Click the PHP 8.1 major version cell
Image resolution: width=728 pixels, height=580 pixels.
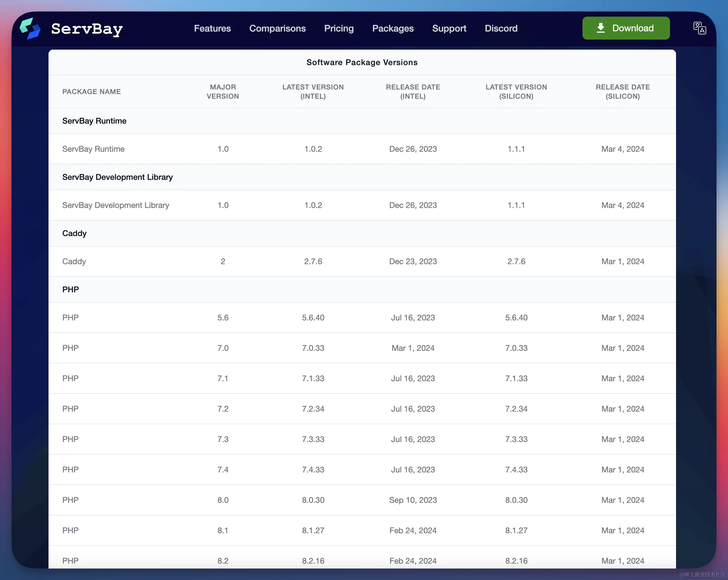coord(223,530)
